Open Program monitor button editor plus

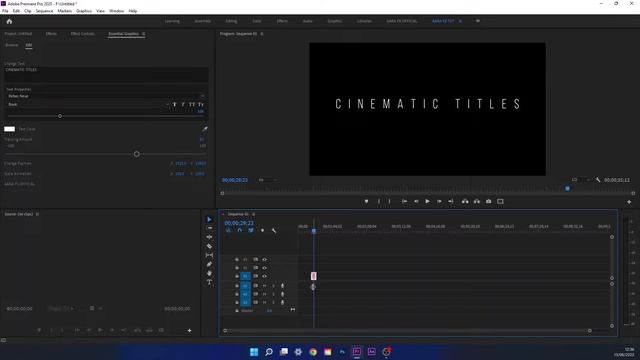629,202
